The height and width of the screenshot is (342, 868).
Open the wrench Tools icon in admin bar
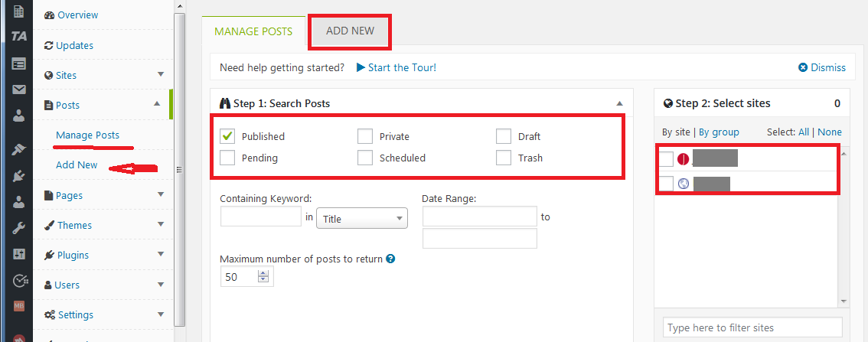pos(19,228)
